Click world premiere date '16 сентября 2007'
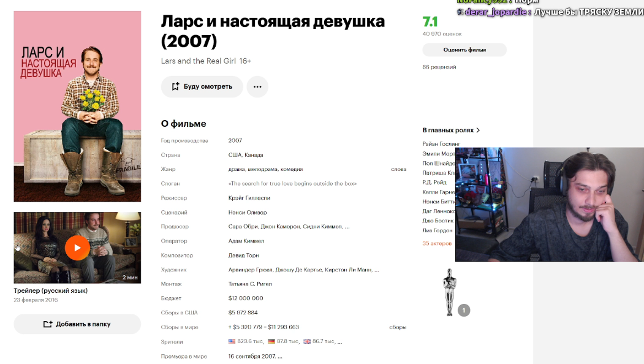 (x=252, y=356)
